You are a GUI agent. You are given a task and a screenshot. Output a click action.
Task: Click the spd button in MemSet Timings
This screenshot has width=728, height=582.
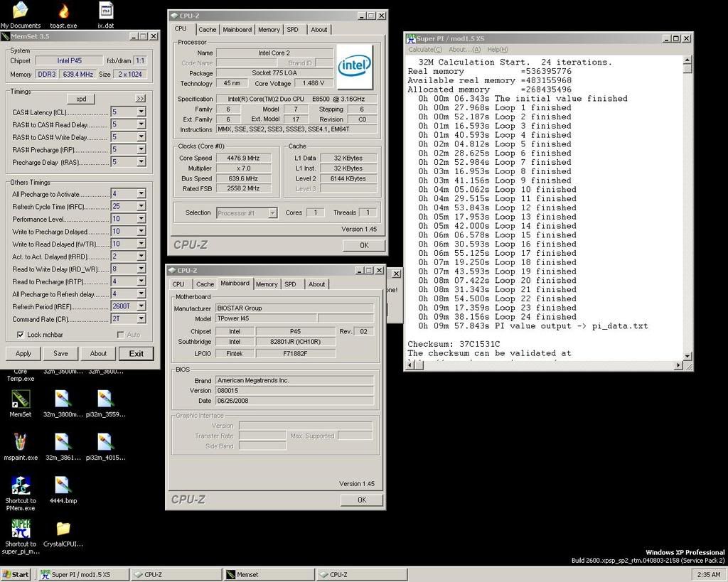(x=81, y=99)
